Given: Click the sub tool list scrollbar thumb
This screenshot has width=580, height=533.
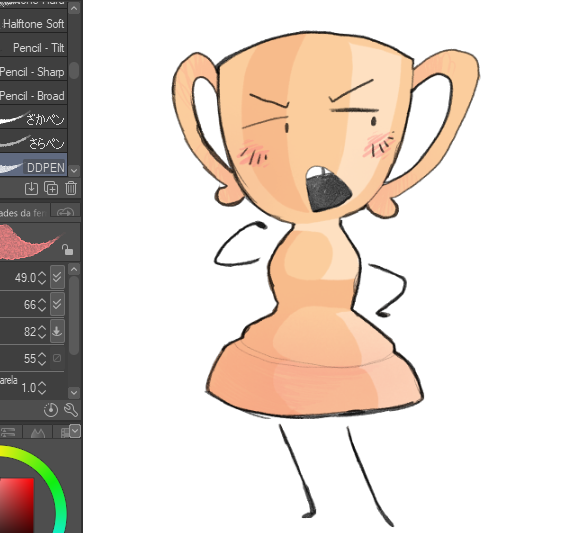Looking at the screenshot, I should click(x=74, y=70).
